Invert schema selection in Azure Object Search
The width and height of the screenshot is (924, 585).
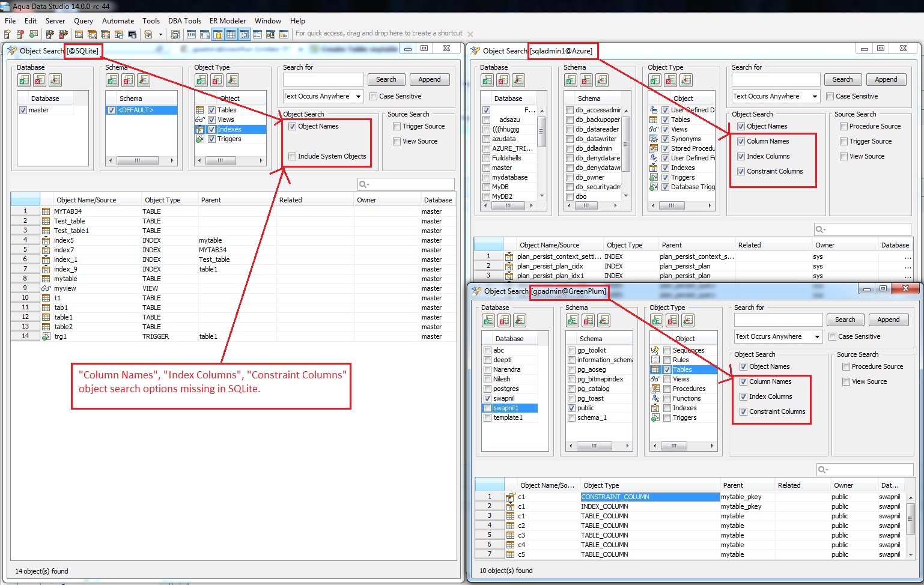click(x=602, y=80)
